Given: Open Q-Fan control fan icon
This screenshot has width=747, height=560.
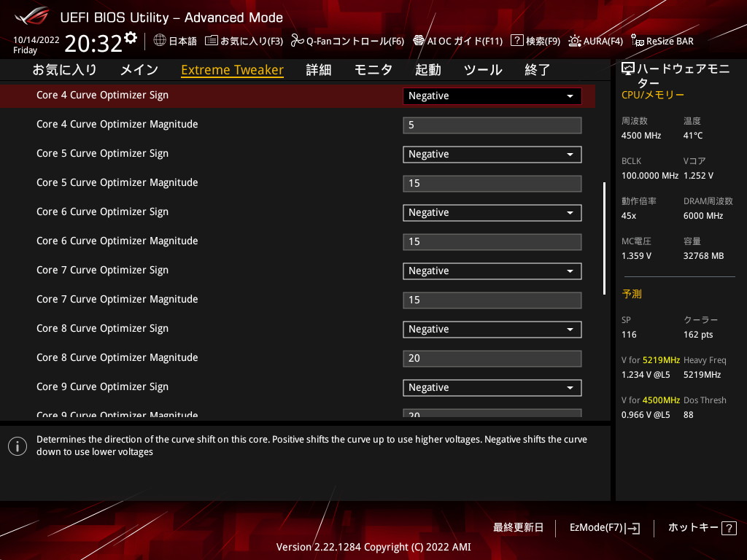Looking at the screenshot, I should [x=298, y=41].
